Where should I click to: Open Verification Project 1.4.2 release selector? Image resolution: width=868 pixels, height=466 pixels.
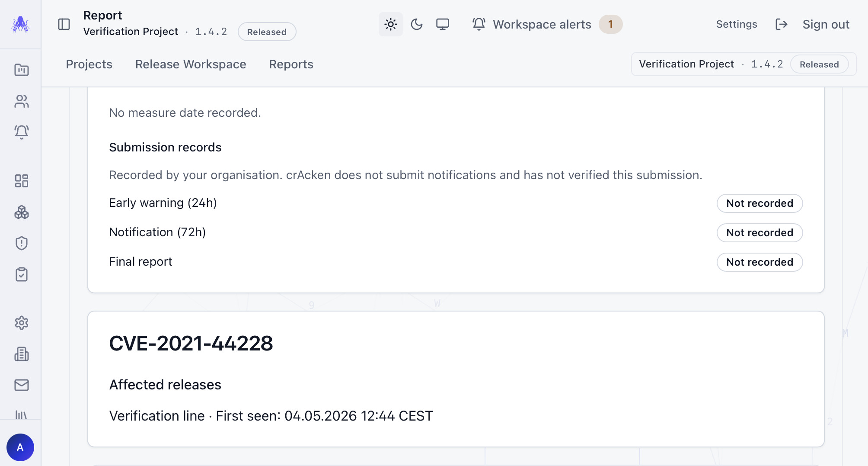tap(744, 64)
